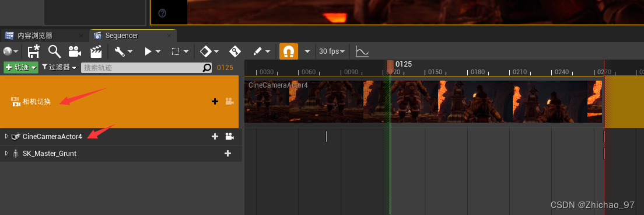This screenshot has height=215, width=644.
Task: Close the Sequencer tab
Action: (169, 36)
